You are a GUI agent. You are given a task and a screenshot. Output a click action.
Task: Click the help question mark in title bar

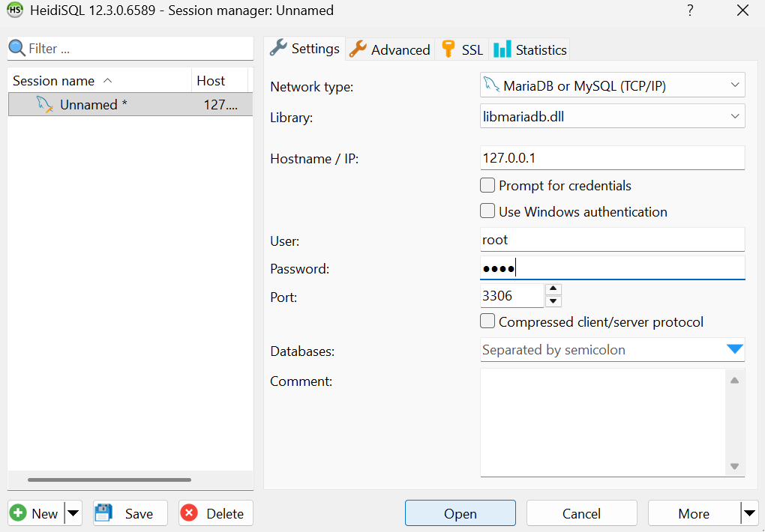(690, 10)
